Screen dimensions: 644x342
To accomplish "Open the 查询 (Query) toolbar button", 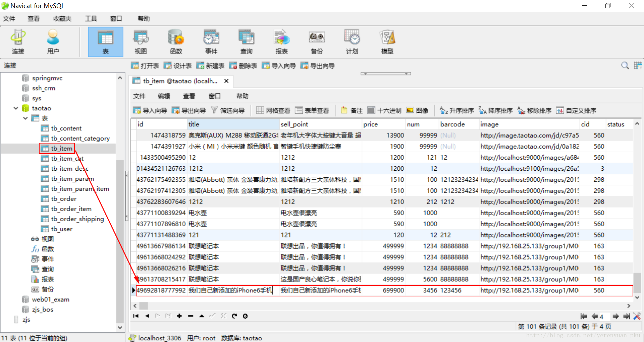I will tap(246, 42).
